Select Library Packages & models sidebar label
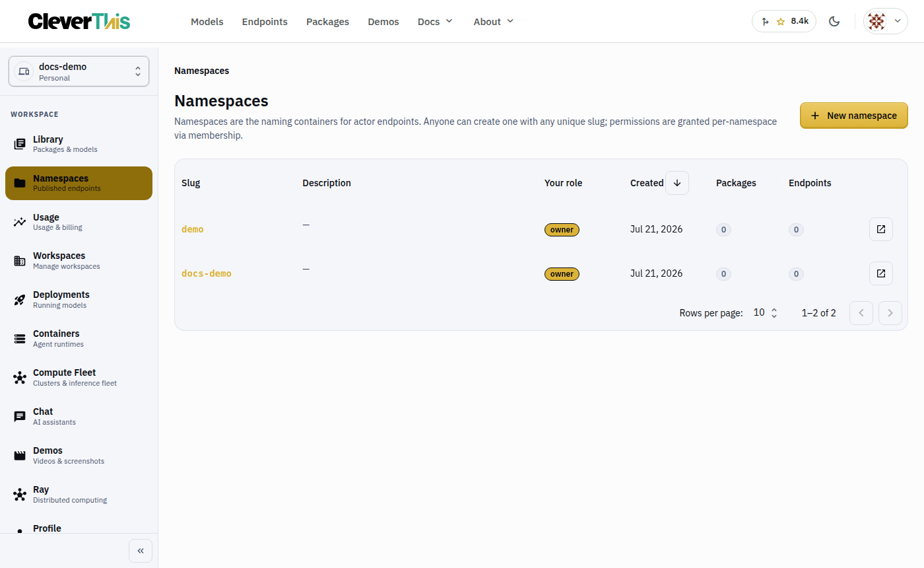Screen dimensions: 924x568 (x=65, y=144)
